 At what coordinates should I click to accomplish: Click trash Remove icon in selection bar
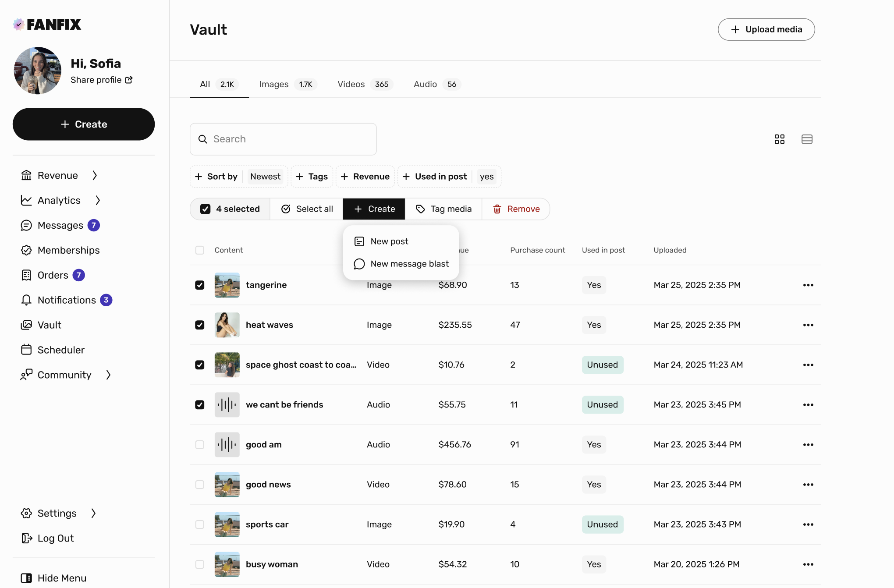[x=497, y=209]
